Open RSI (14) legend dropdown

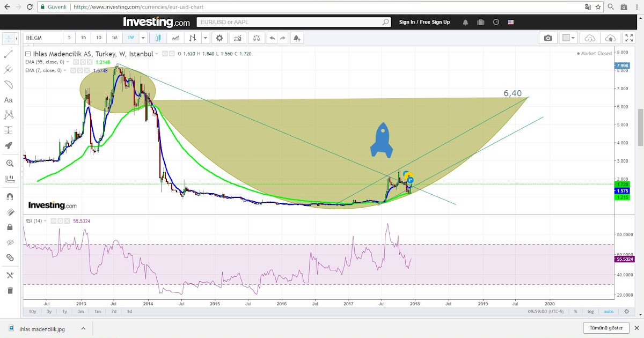46,221
